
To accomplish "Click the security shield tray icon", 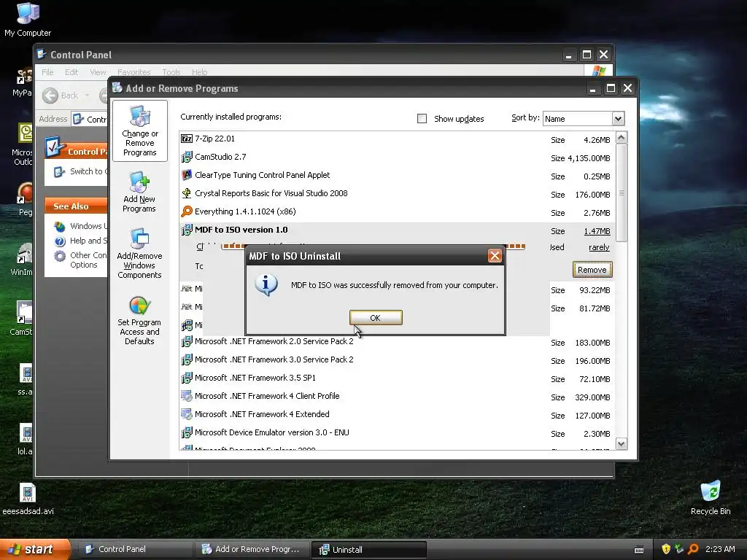I will 666,549.
